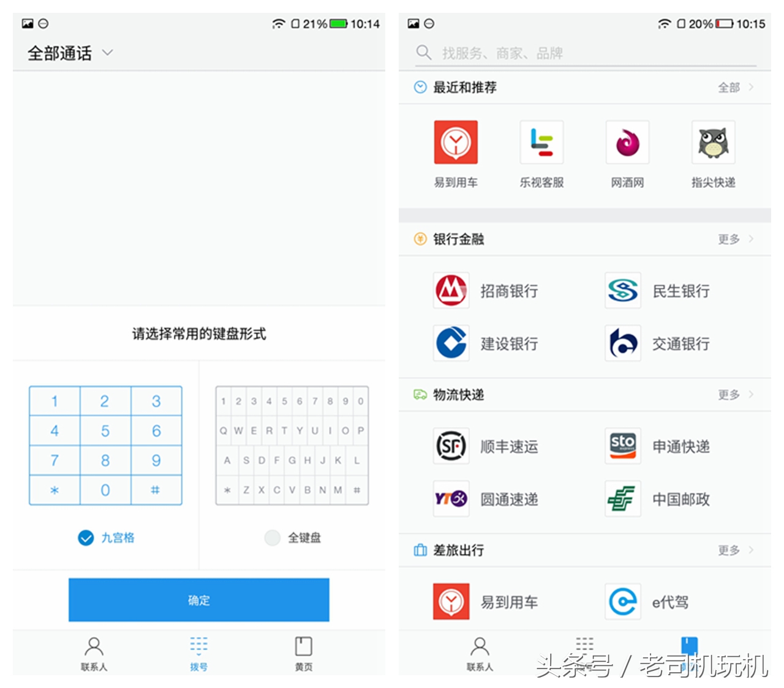
Task: Open 网酒网 from recent services
Action: point(627,143)
